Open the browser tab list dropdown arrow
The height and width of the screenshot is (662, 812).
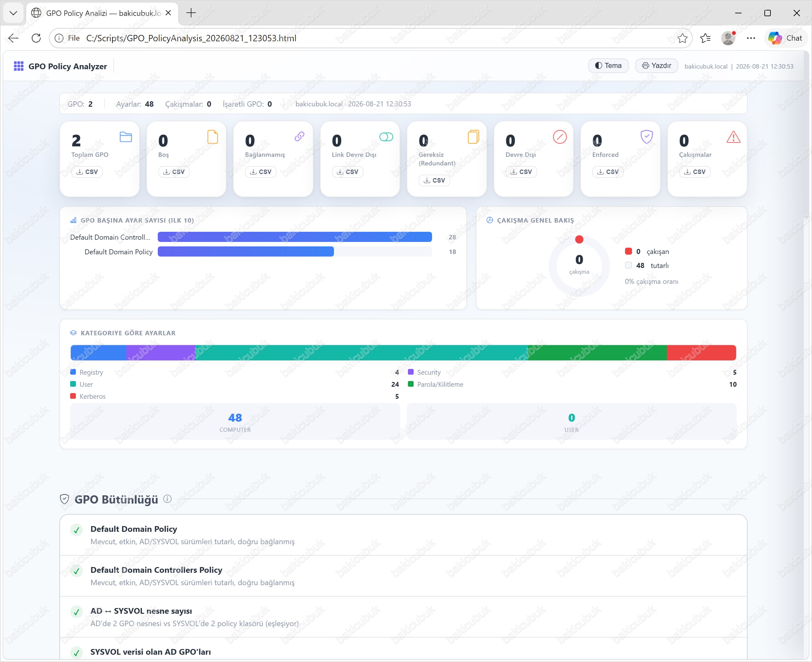[x=13, y=13]
